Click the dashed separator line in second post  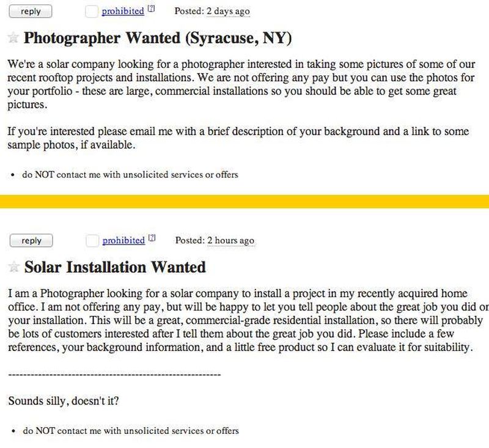(114, 375)
